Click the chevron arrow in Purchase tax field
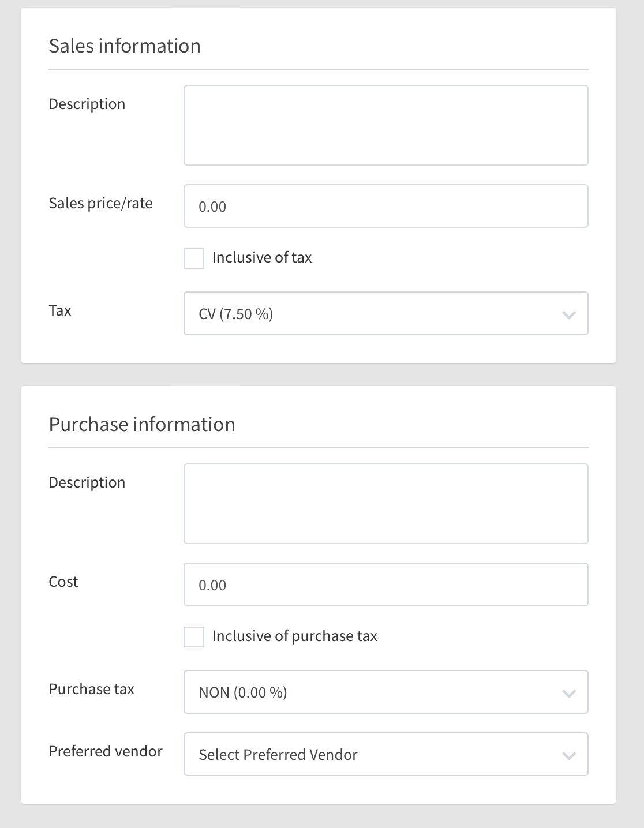Viewport: 644px width, 828px height. point(569,693)
